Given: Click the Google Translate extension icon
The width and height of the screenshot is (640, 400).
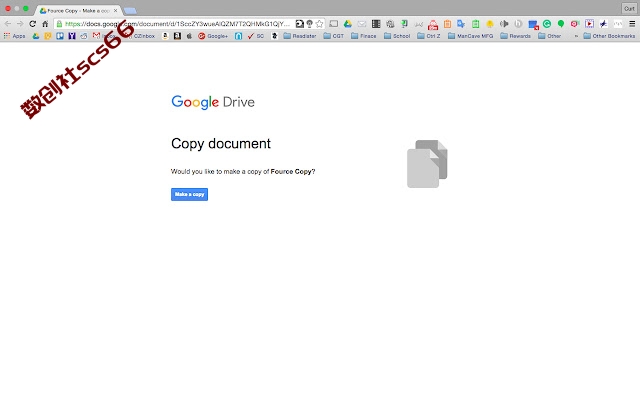Looking at the screenshot, I should pos(461,24).
